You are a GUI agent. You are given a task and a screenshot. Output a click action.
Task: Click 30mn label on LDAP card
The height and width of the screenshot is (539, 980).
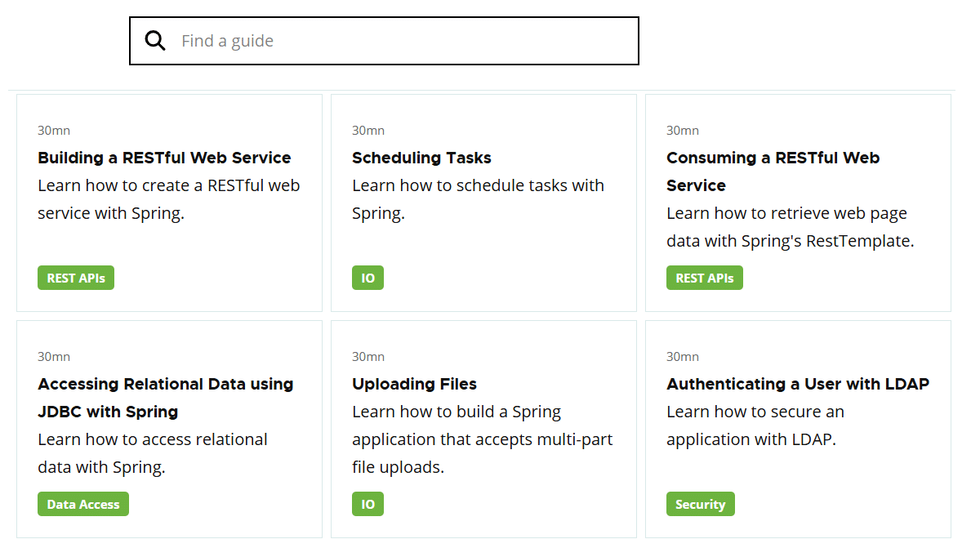pyautogui.click(x=682, y=357)
